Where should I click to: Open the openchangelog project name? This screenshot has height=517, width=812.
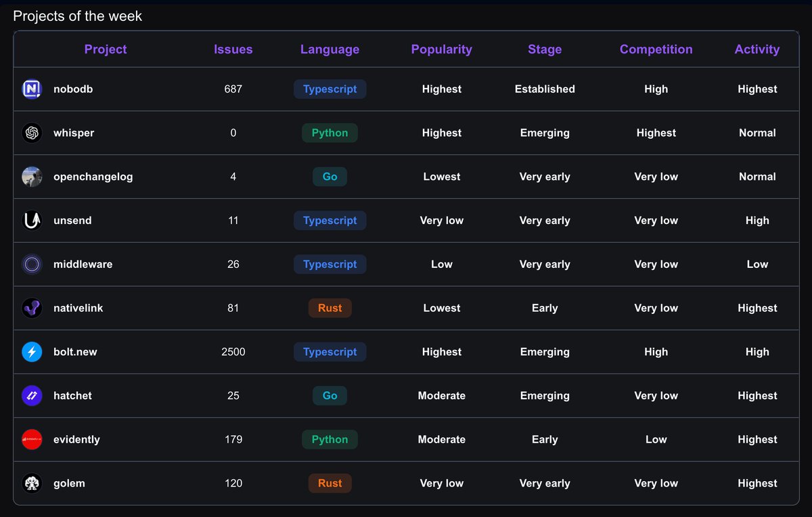[93, 177]
